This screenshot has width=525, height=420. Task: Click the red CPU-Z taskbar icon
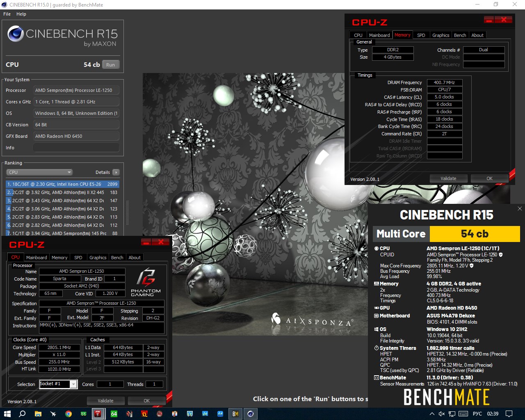tap(98, 414)
